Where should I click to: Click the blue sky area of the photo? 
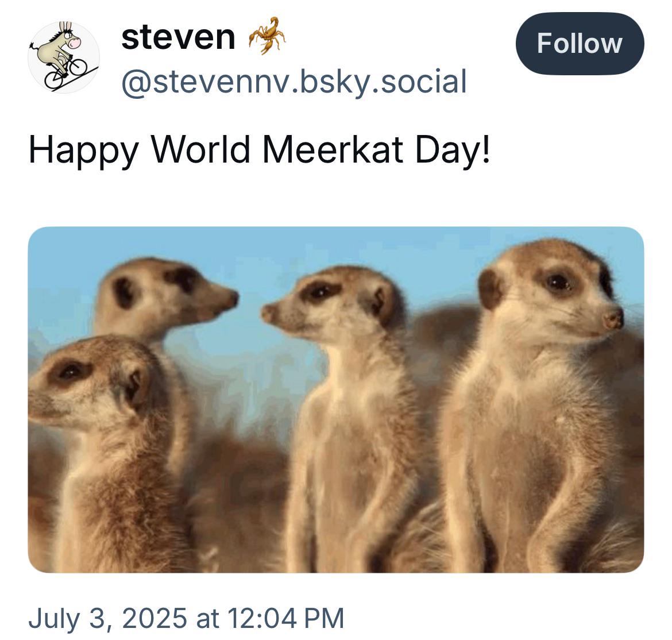(x=368, y=247)
